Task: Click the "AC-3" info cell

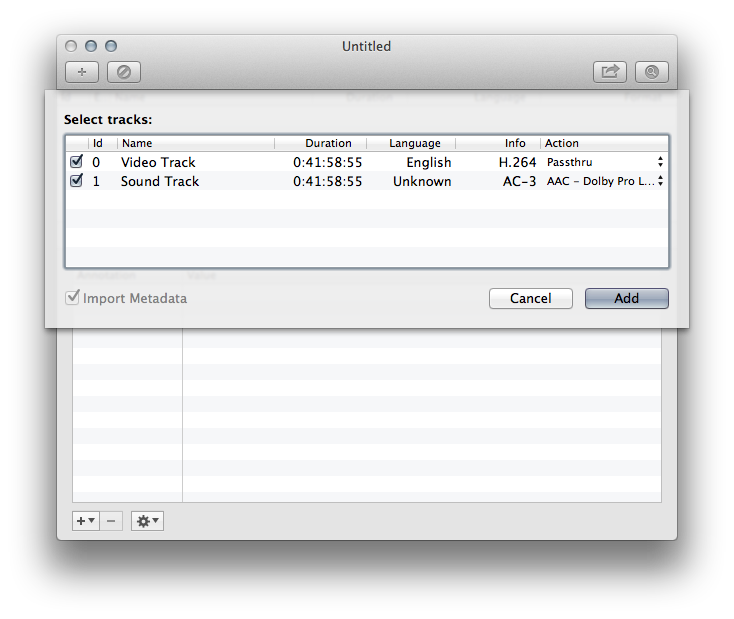Action: tap(520, 181)
